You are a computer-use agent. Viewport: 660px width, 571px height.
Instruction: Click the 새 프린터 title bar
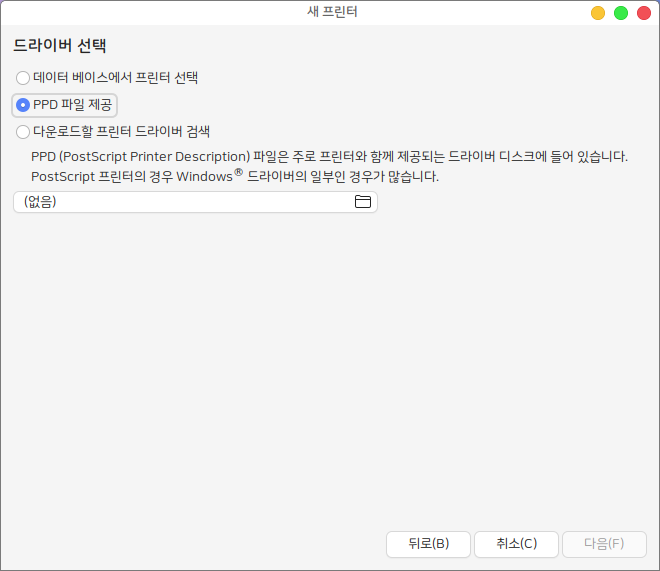pos(330,13)
